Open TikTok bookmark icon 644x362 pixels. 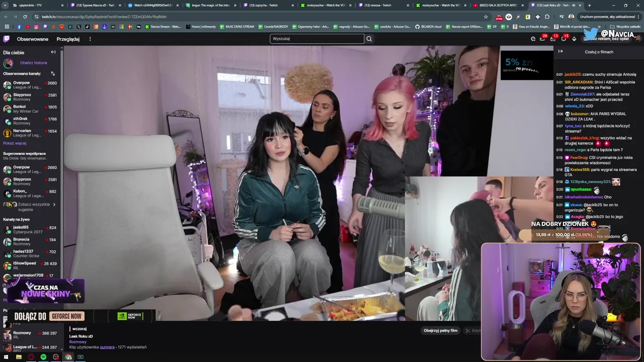click(x=88, y=27)
